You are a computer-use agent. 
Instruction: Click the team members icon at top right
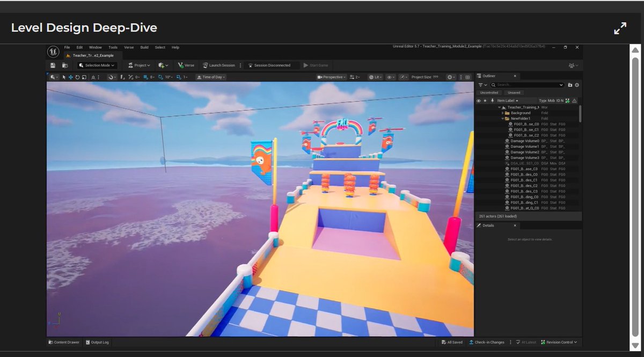(572, 65)
